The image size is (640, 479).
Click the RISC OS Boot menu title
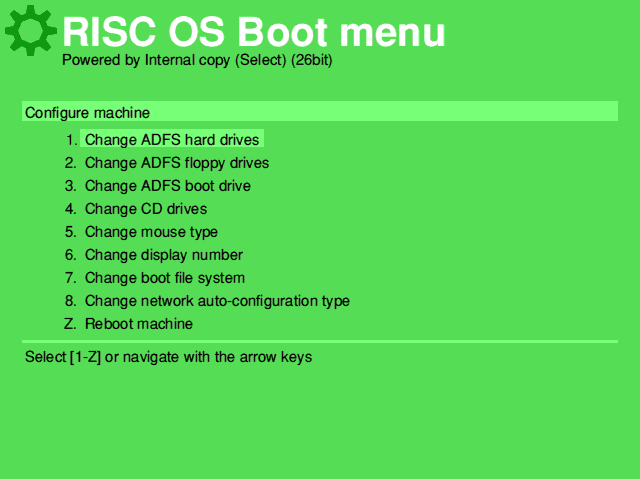(254, 32)
